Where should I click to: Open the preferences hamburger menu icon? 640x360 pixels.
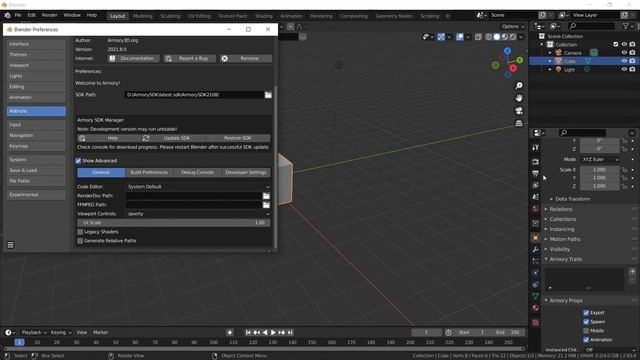click(x=11, y=245)
